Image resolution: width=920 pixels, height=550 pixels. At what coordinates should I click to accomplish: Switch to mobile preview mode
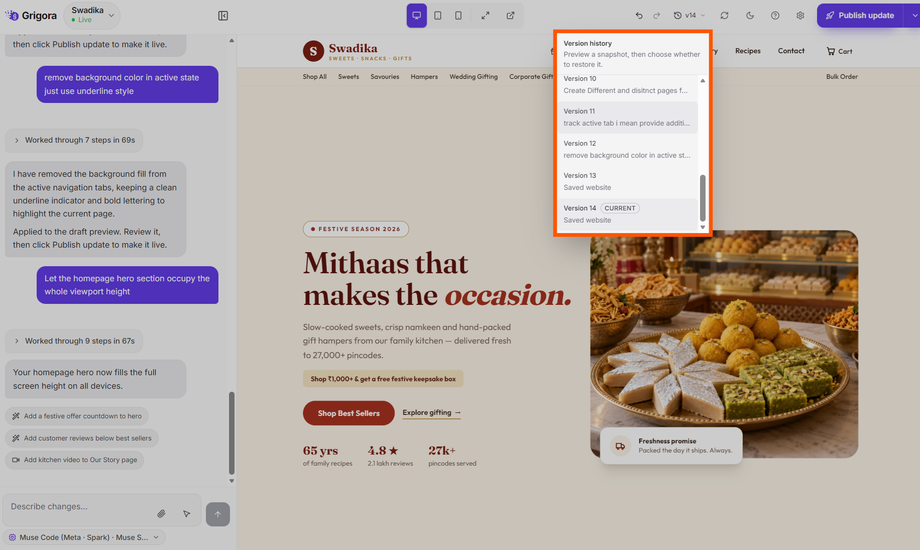[x=458, y=16]
